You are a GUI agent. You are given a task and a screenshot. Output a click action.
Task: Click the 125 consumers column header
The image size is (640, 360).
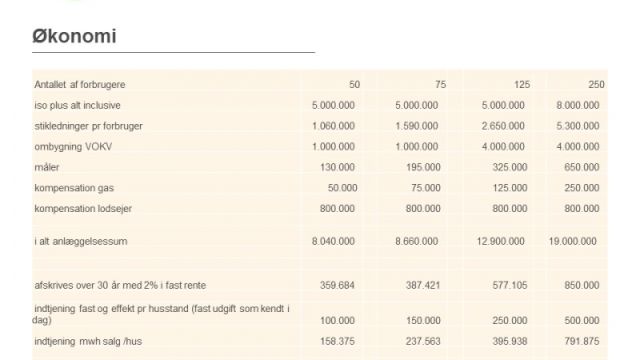522,84
